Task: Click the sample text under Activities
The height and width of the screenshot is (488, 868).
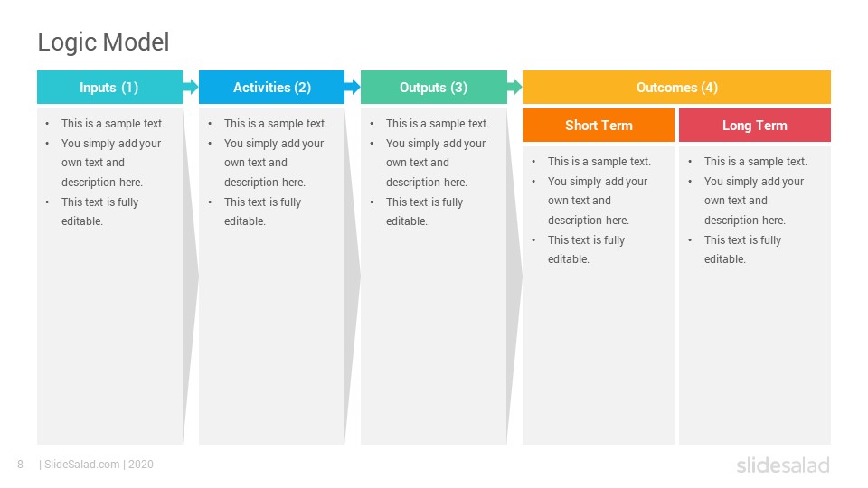Action: pyautogui.click(x=269, y=172)
